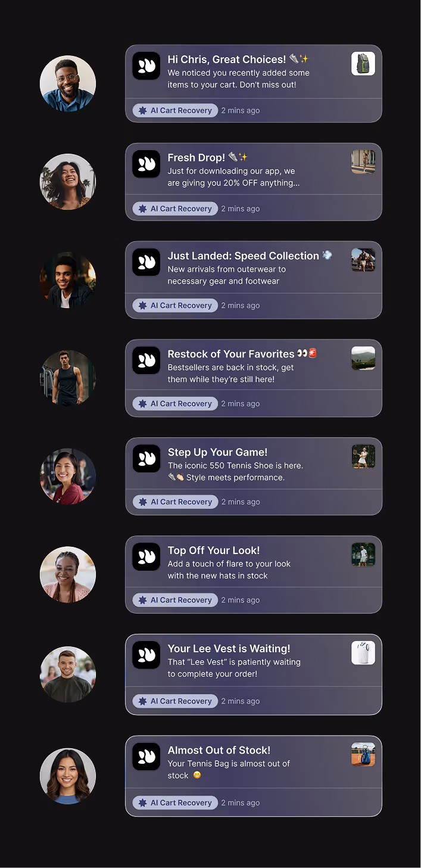Open the 'Just Landed: Speed Collection' notification title
Screen dimensions: 421x868
[244, 256]
